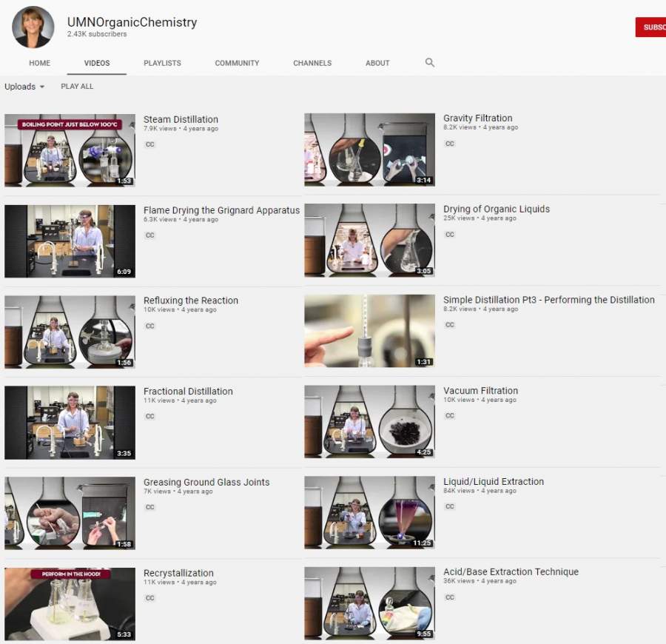Image resolution: width=666 pixels, height=644 pixels.
Task: Click the CC badge under Vacuum Filtration
Action: tap(449, 416)
